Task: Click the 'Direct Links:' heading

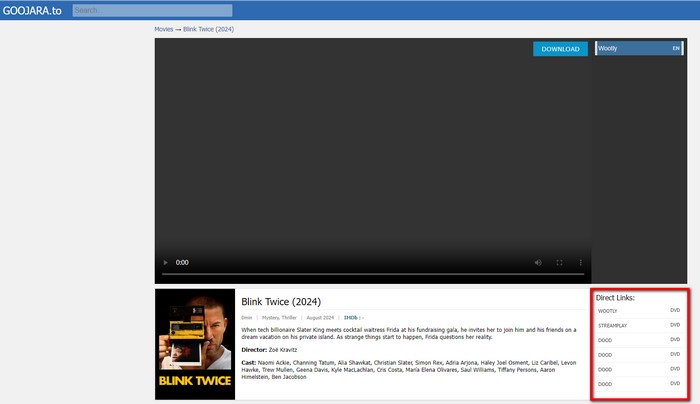Action: pyautogui.click(x=615, y=298)
